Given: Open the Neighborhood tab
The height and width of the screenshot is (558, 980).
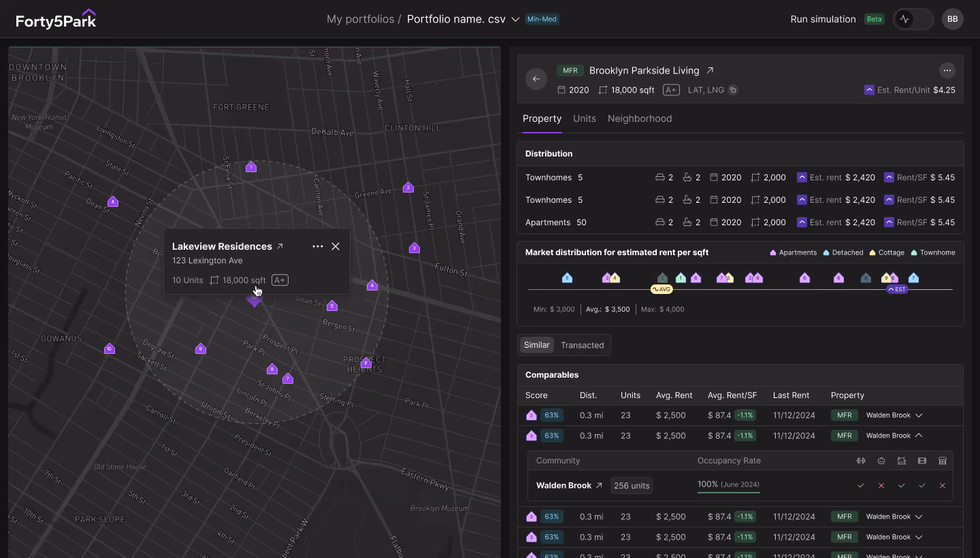Looking at the screenshot, I should [640, 118].
